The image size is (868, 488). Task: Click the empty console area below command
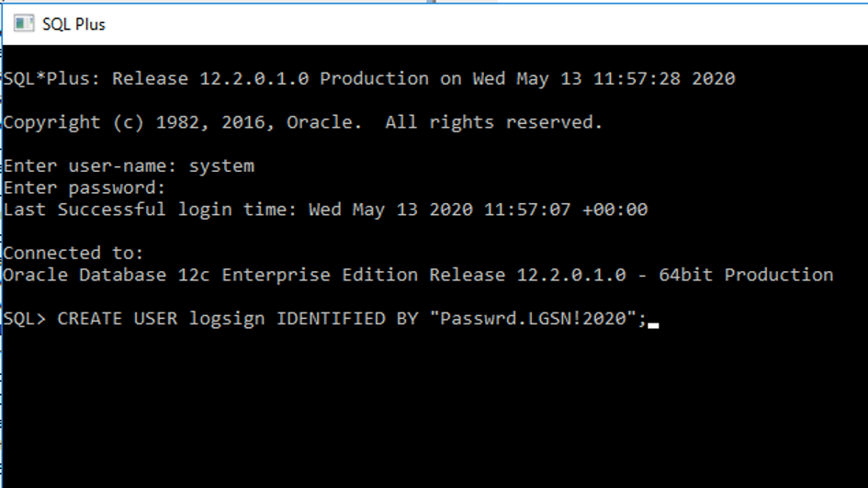pos(434,410)
